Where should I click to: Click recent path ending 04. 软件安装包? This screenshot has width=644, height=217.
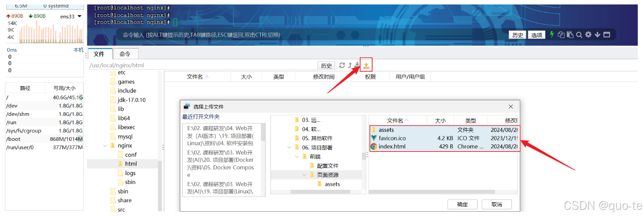221,135
